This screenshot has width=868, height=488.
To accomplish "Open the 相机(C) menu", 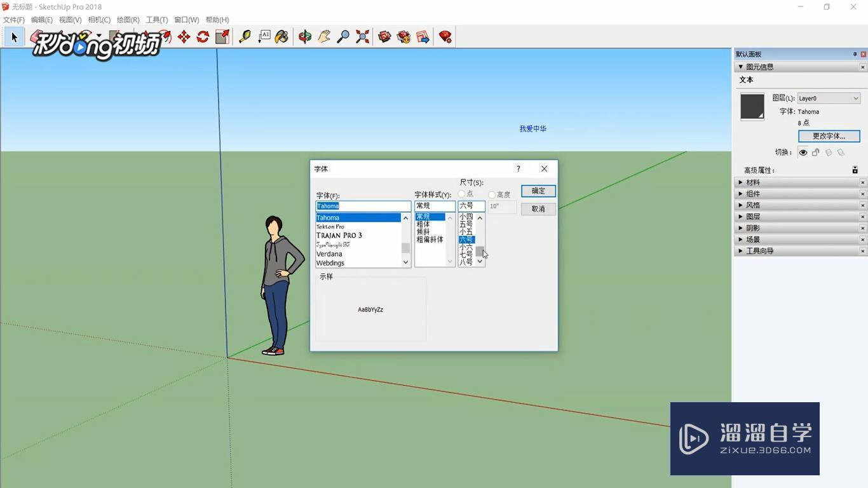I will (99, 20).
